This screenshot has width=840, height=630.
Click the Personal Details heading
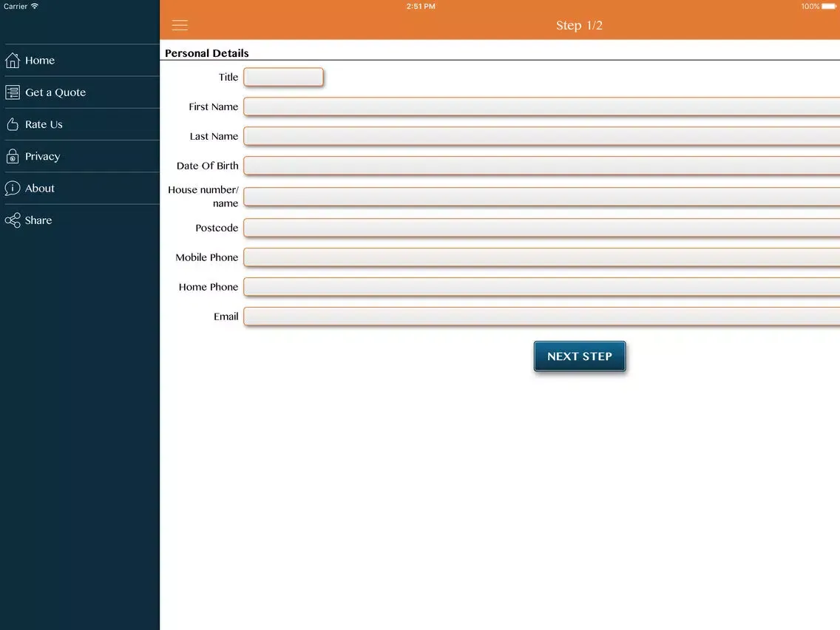click(x=207, y=53)
